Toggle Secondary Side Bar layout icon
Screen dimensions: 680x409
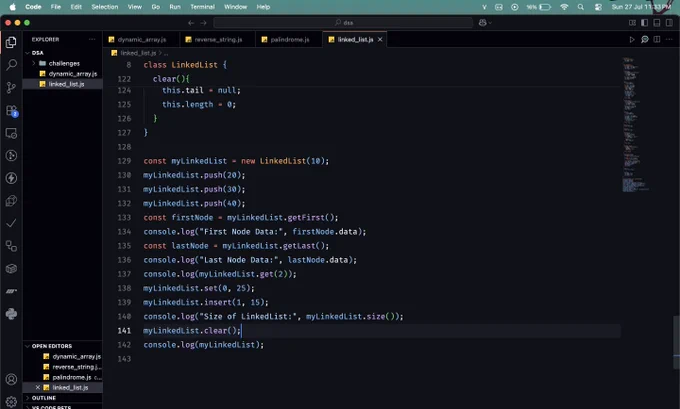(669, 23)
